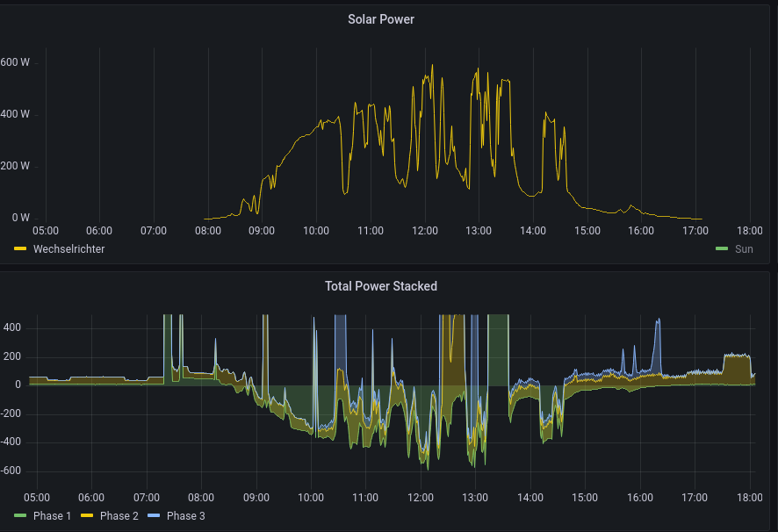Toggle the Phase 2 series in the legend
The width and height of the screenshot is (778, 532).
pos(119,516)
